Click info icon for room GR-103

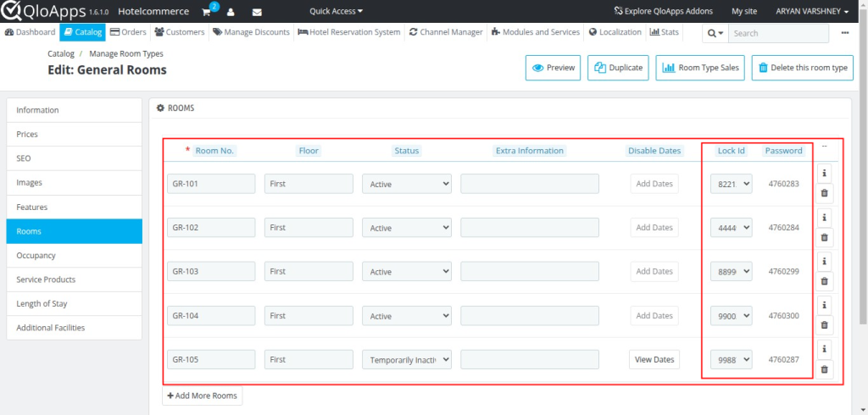824,261
